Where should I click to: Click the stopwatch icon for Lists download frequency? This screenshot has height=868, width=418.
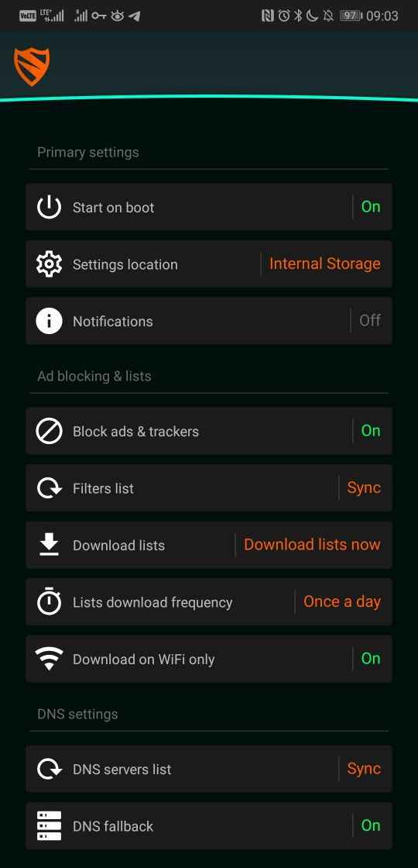point(50,601)
